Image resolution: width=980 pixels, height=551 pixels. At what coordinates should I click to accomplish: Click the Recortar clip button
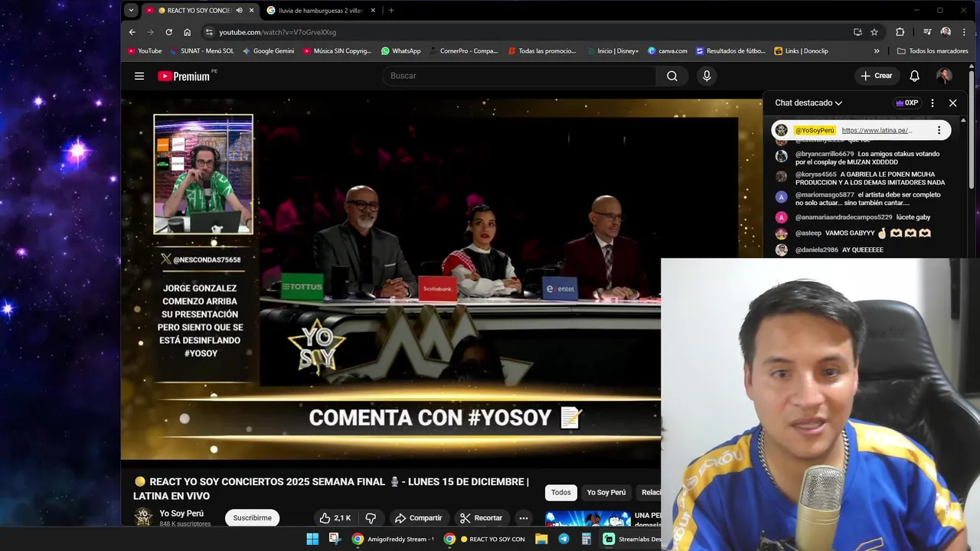coord(481,518)
